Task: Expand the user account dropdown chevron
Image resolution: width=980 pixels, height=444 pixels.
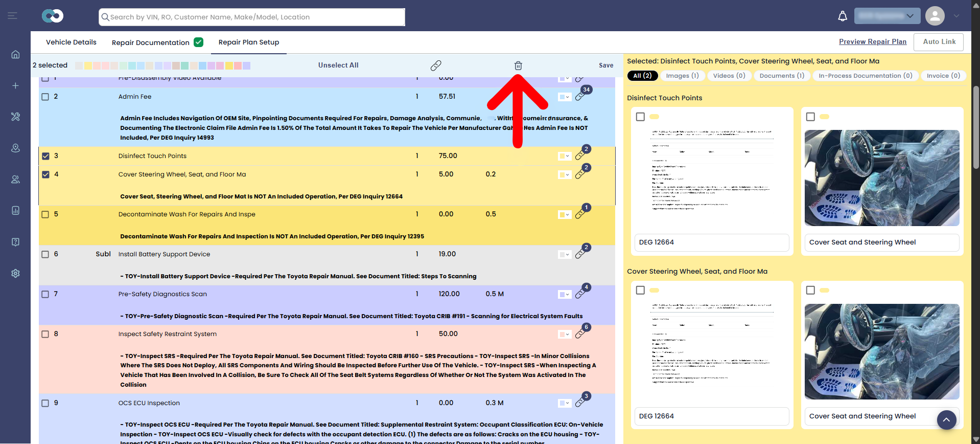Action: [x=956, y=16]
